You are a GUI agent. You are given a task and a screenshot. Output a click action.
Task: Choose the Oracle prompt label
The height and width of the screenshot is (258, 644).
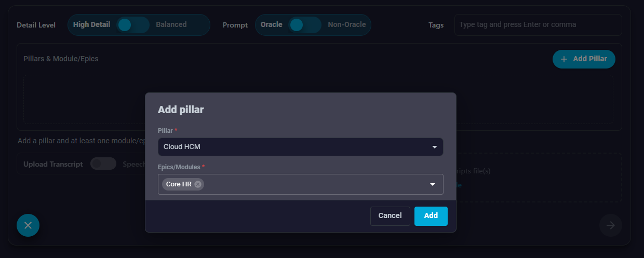pos(271,24)
